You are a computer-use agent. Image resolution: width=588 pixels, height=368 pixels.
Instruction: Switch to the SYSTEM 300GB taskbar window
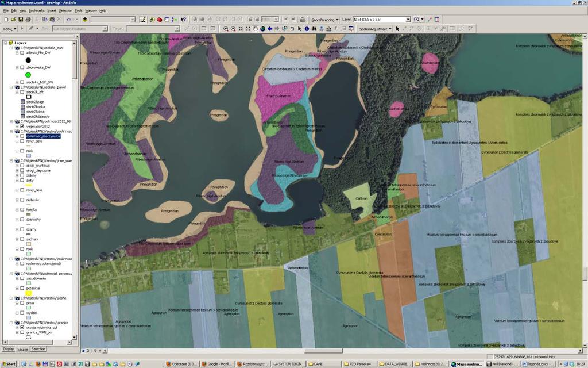pos(288,364)
